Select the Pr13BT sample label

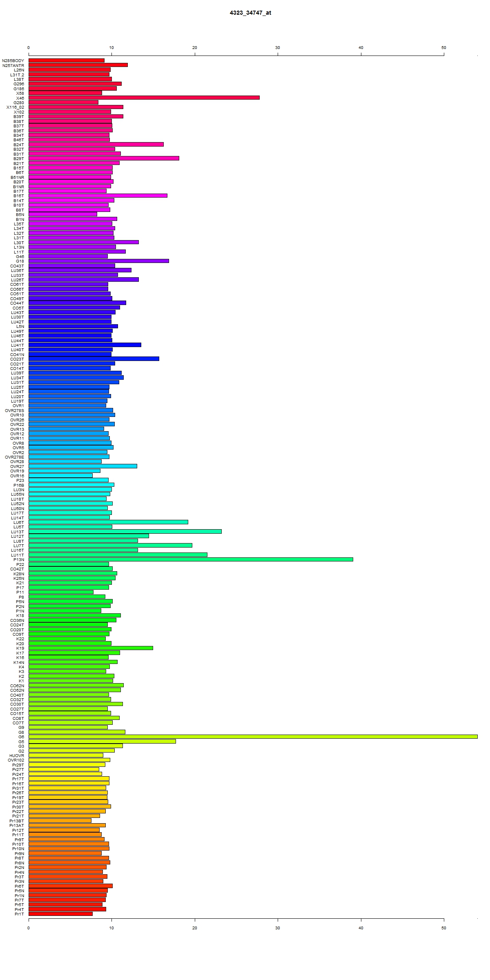[x=17, y=821]
